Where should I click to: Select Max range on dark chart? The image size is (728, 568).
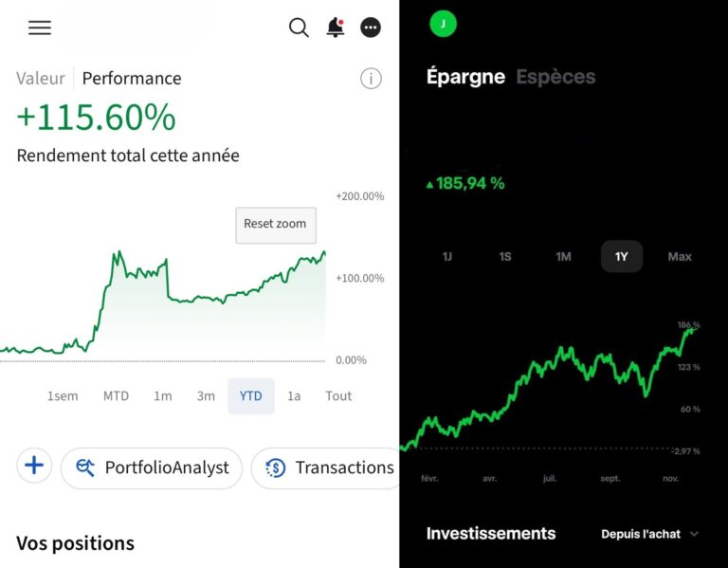(680, 257)
